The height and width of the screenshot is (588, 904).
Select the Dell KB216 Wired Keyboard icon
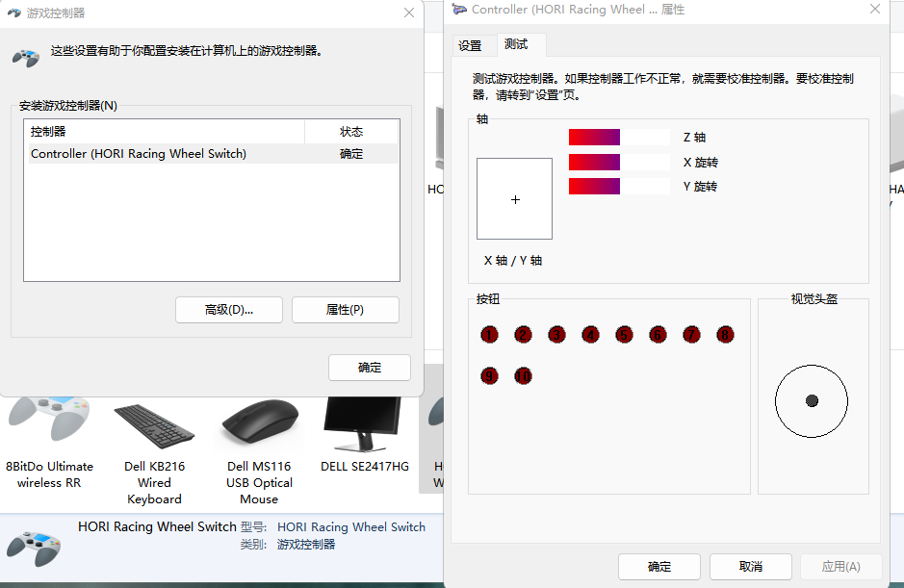tap(154, 426)
